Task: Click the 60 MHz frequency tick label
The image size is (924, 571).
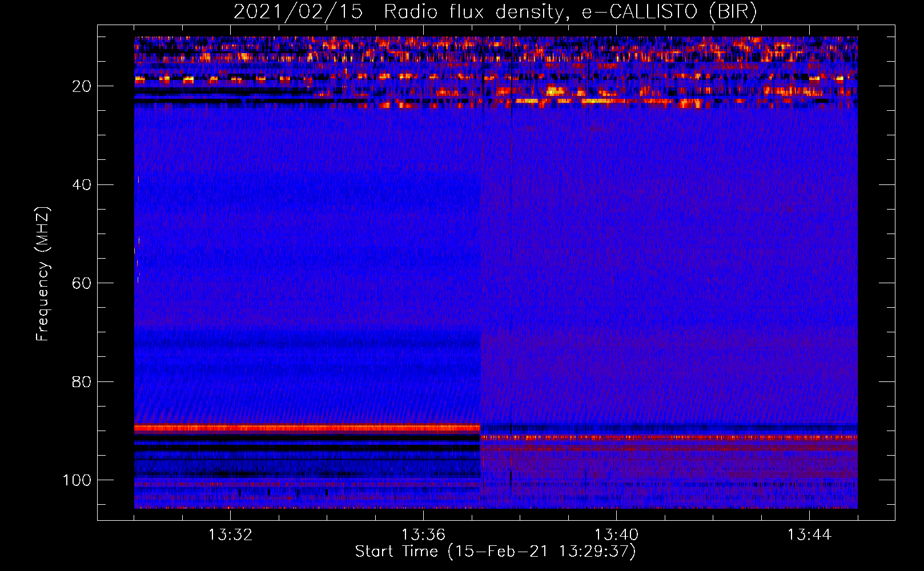Action: (x=82, y=283)
